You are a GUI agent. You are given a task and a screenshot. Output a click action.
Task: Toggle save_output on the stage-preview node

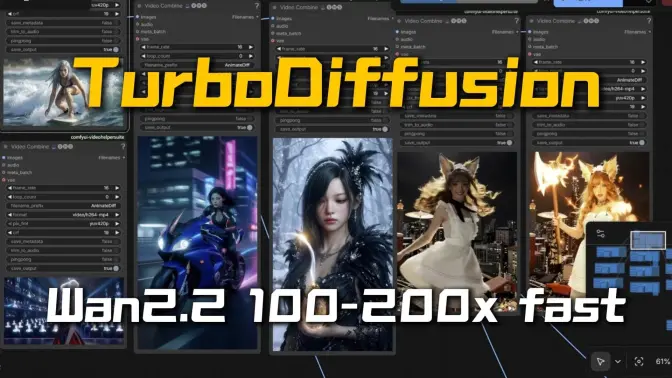[63, 268]
